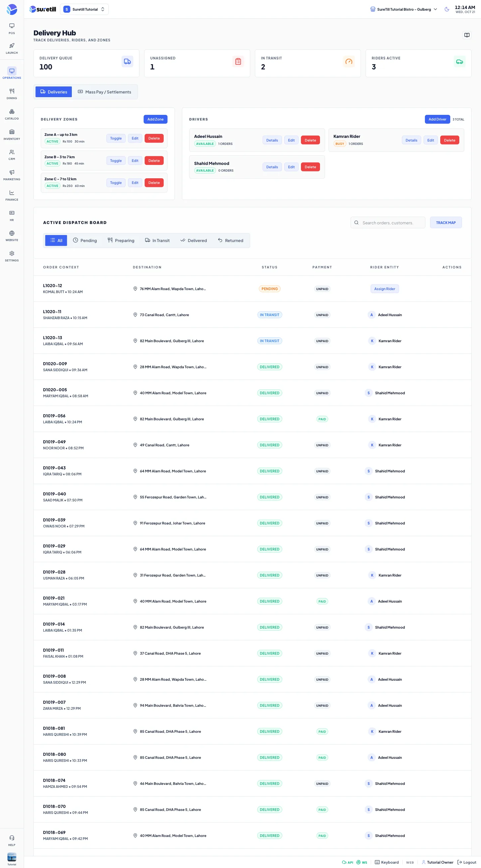
Task: Edit driver Adeel Hussain
Action: coord(291,140)
